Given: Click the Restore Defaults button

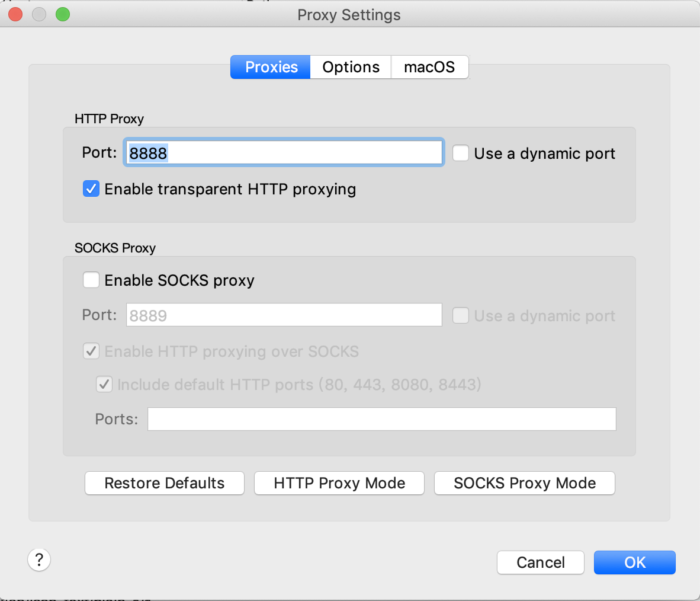Looking at the screenshot, I should point(165,483).
